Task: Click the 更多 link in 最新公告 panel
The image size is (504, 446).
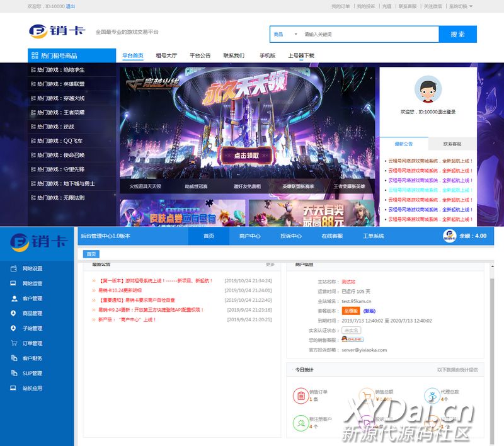Action: pyautogui.click(x=270, y=265)
